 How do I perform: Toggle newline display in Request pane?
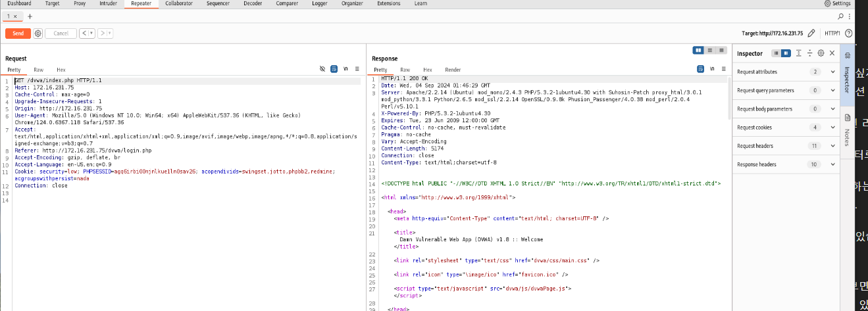[x=345, y=68]
